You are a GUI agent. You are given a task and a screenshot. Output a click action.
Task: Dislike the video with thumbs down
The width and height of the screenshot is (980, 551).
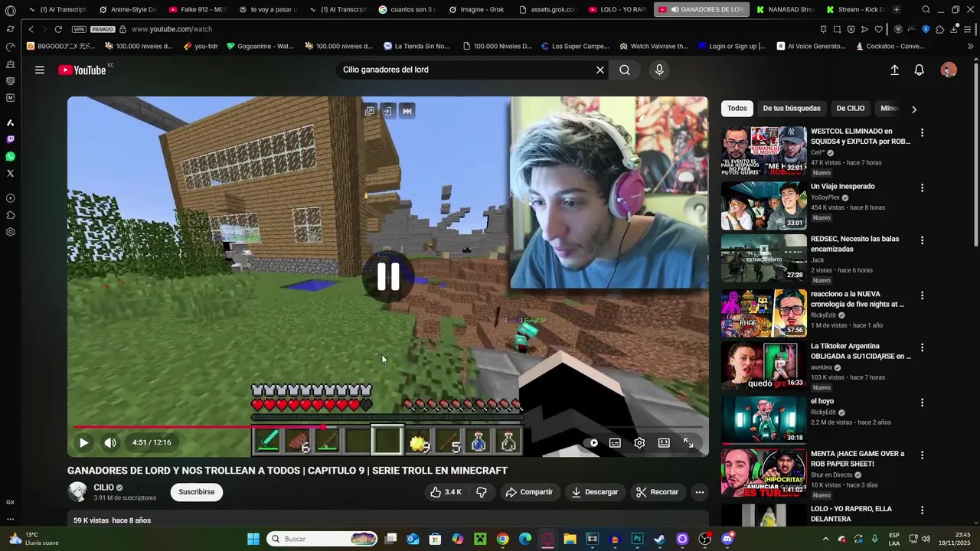pos(481,492)
